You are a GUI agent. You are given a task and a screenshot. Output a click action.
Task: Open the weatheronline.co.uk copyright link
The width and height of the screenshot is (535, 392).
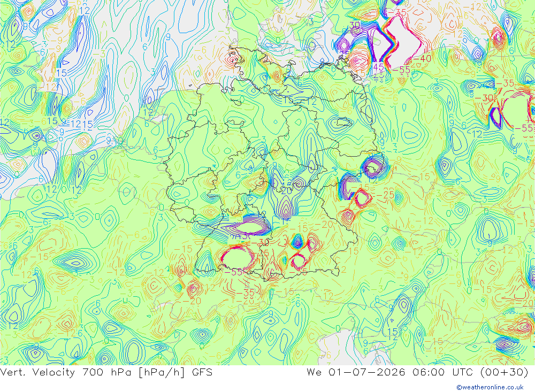[x=490, y=387]
